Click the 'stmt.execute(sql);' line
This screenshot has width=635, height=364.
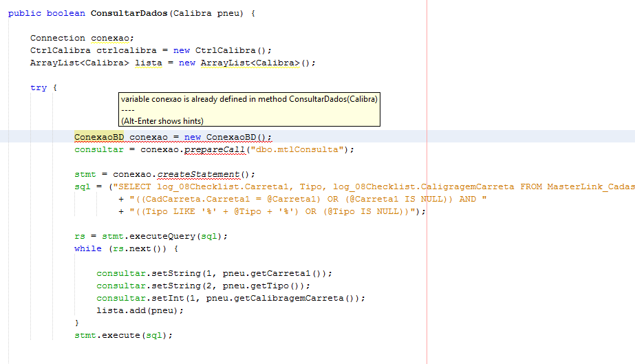[x=124, y=336]
